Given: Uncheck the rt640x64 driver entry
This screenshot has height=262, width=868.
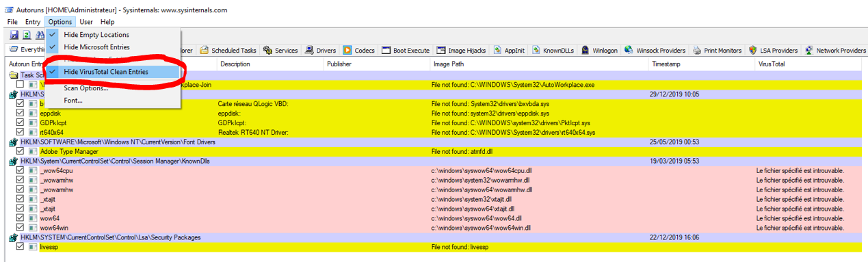Looking at the screenshot, I should 21,132.
